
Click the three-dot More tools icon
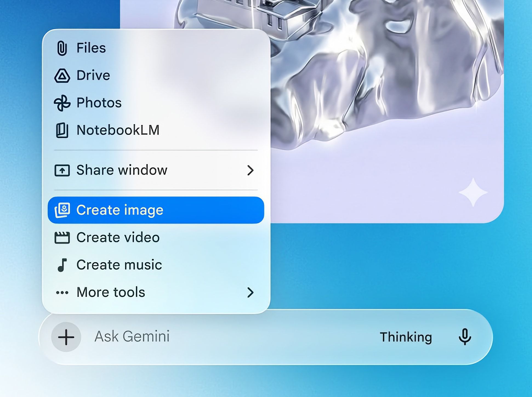62,293
